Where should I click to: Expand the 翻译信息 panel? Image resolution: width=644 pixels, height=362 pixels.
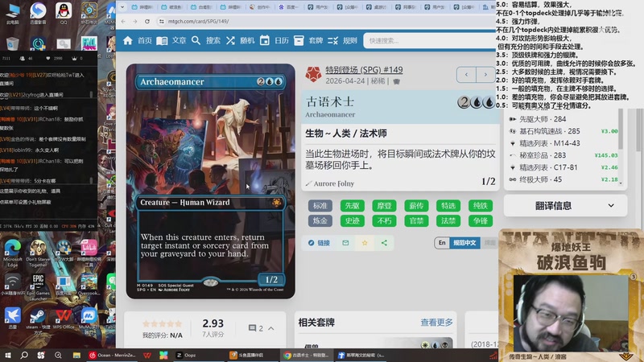(x=565, y=206)
